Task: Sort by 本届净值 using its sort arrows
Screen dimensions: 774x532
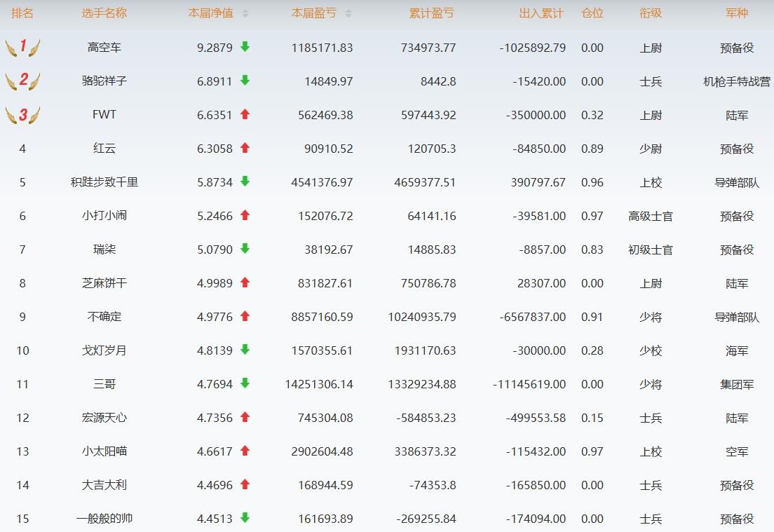Action: coord(245,13)
